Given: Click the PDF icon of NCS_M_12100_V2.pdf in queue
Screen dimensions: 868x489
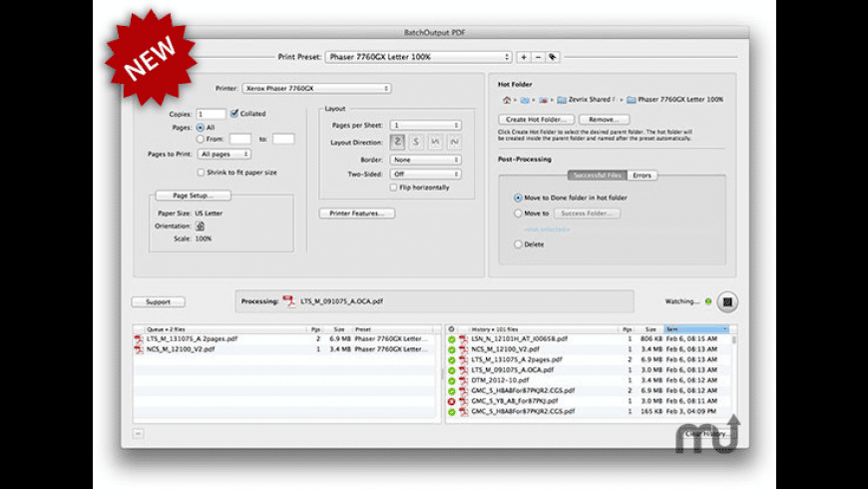Looking at the screenshot, I should click(140, 349).
